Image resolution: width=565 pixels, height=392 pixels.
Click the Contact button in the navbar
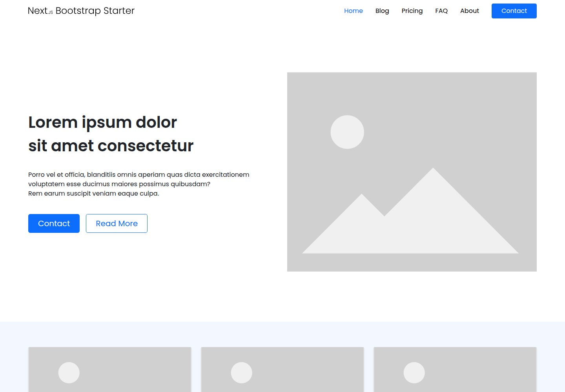[x=514, y=11]
